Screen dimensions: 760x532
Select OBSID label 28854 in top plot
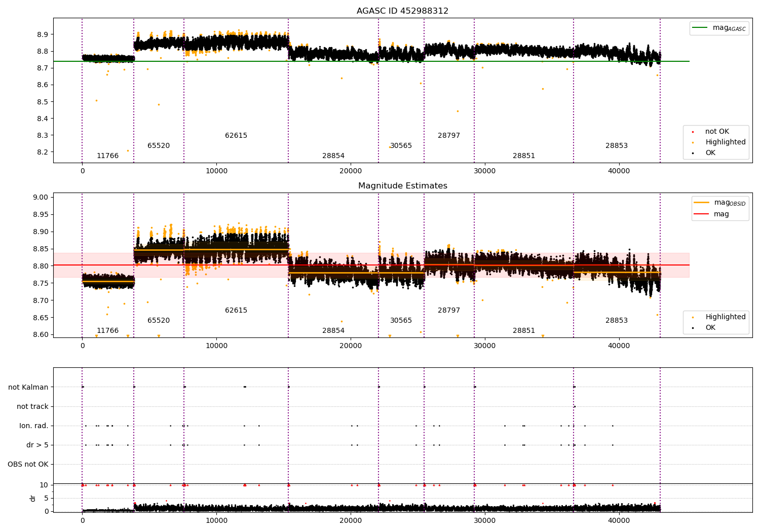(x=333, y=156)
